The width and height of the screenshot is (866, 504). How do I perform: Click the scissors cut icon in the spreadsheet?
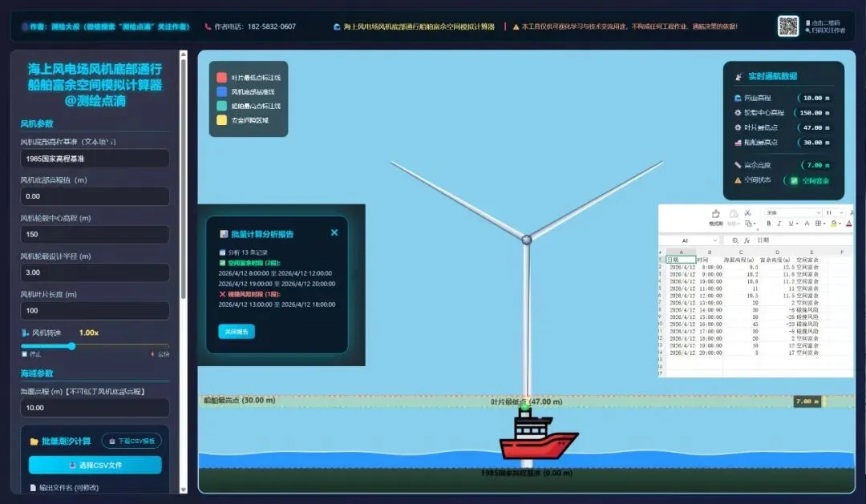[748, 212]
